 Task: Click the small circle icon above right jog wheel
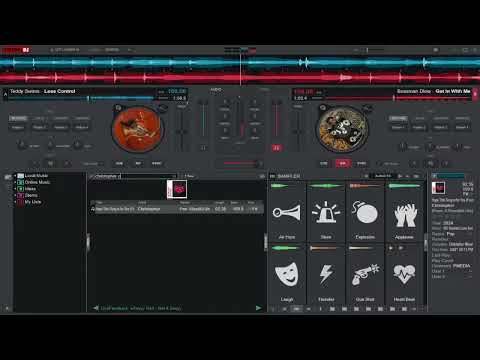pos(322,108)
